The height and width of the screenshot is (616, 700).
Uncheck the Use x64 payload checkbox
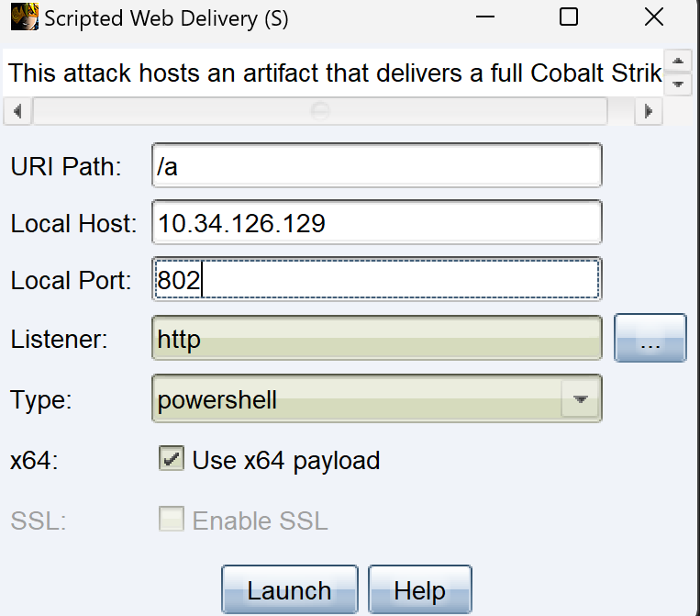[172, 459]
